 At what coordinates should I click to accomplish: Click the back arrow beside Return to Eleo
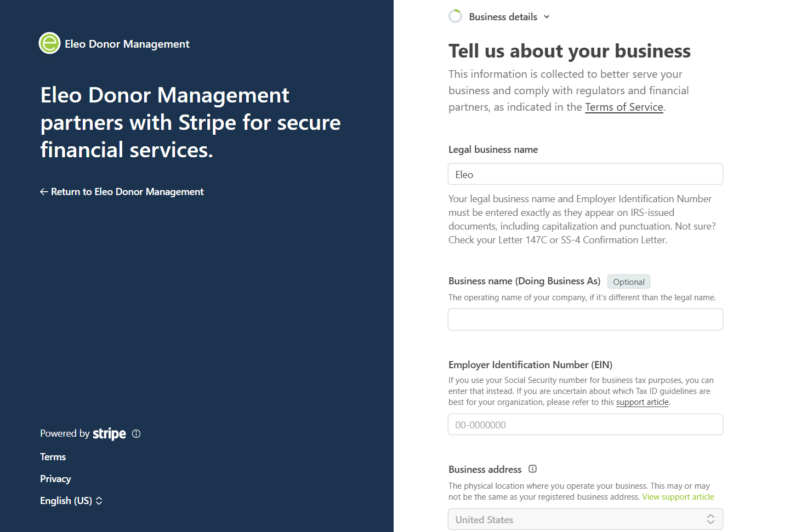44,192
